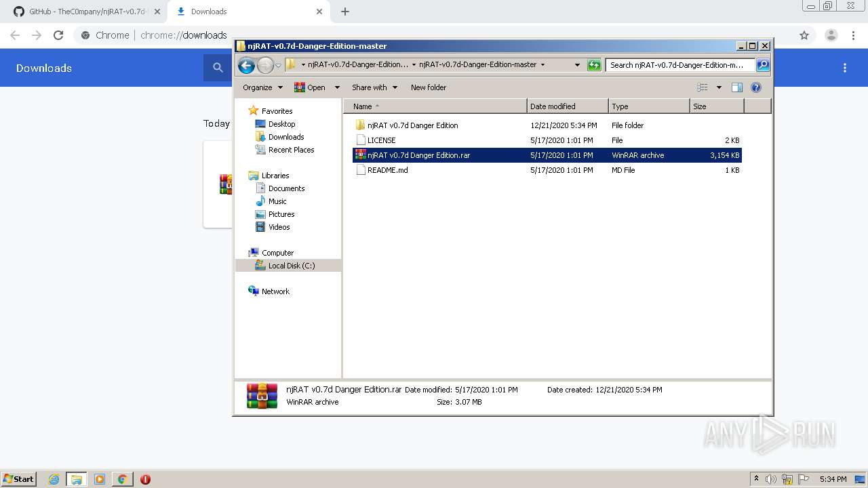The image size is (868, 488).
Task: Click the Chrome taskbar icon
Action: click(x=122, y=479)
